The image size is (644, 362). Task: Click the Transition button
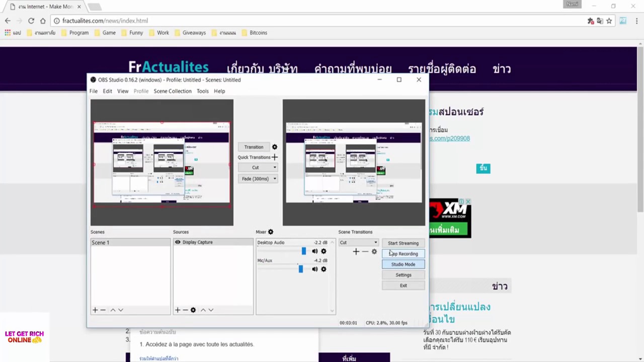point(254,147)
